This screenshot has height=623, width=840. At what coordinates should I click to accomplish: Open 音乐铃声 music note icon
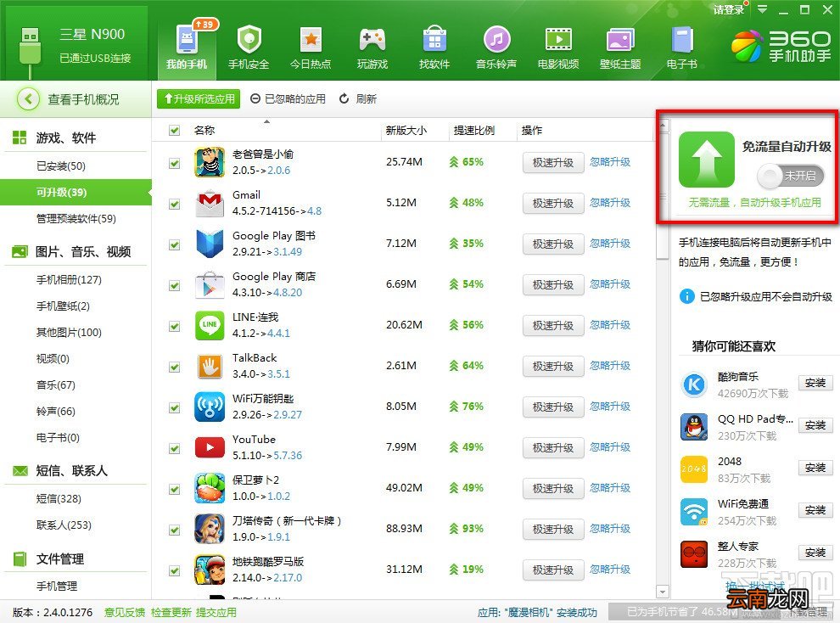tap(496, 40)
